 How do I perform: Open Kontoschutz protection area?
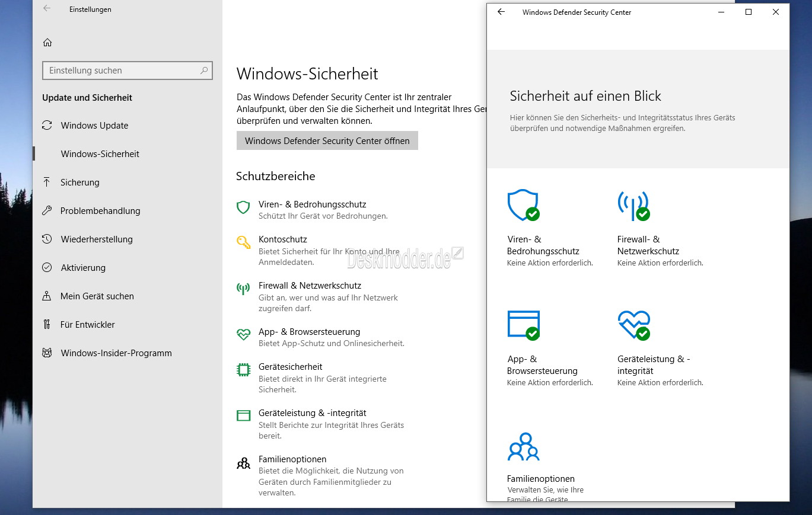pos(282,239)
